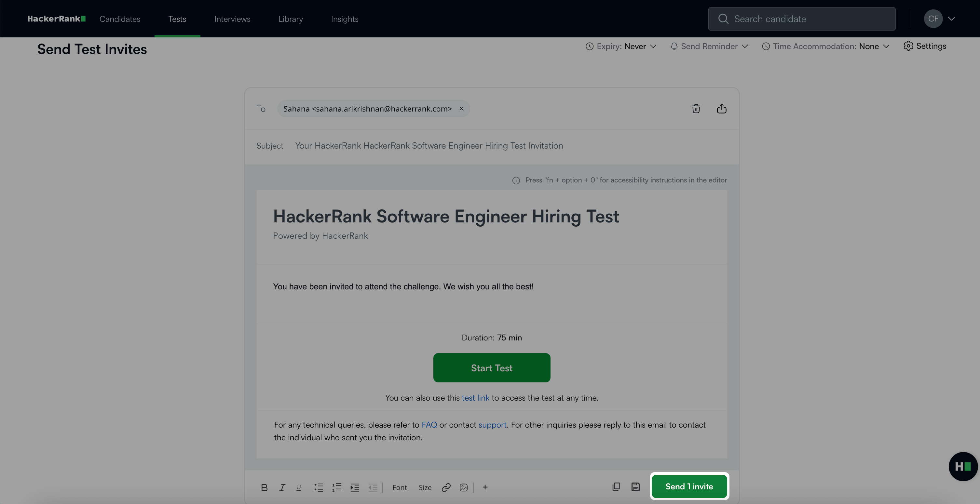Remove the Sahana recipient chip
The width and height of the screenshot is (980, 504).
(x=461, y=109)
